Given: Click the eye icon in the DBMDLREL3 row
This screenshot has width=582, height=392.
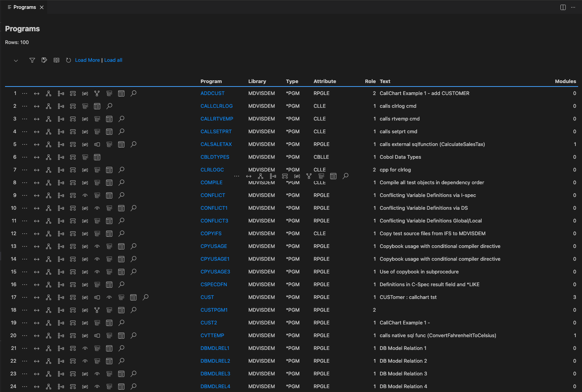Looking at the screenshot, I should 97,374.
